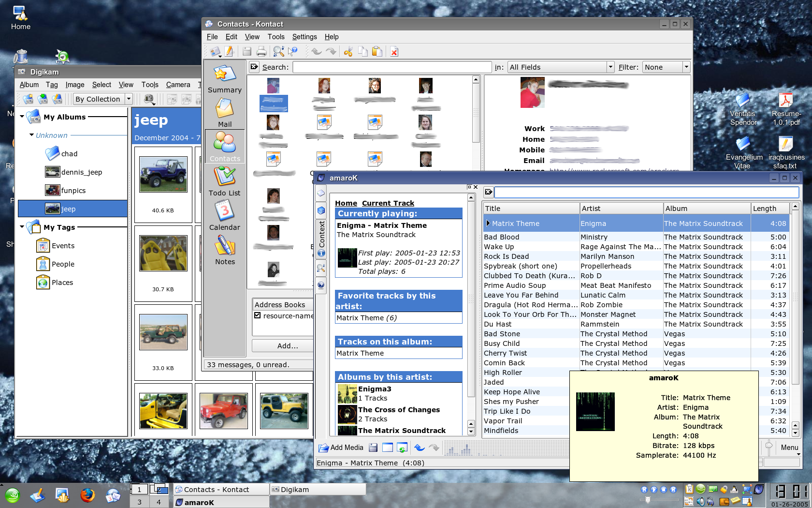Click the redo arrow in Kontact toolbar
812x508 pixels.
[331, 52]
